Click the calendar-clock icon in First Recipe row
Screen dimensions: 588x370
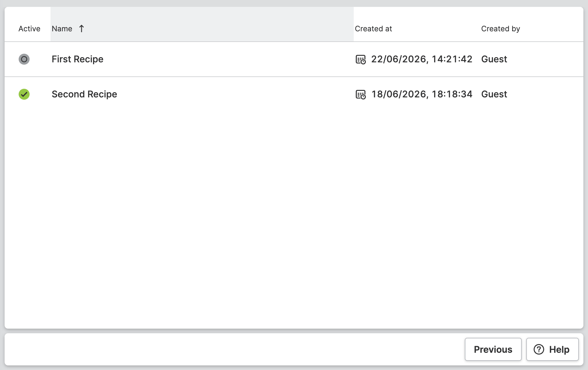pos(361,59)
